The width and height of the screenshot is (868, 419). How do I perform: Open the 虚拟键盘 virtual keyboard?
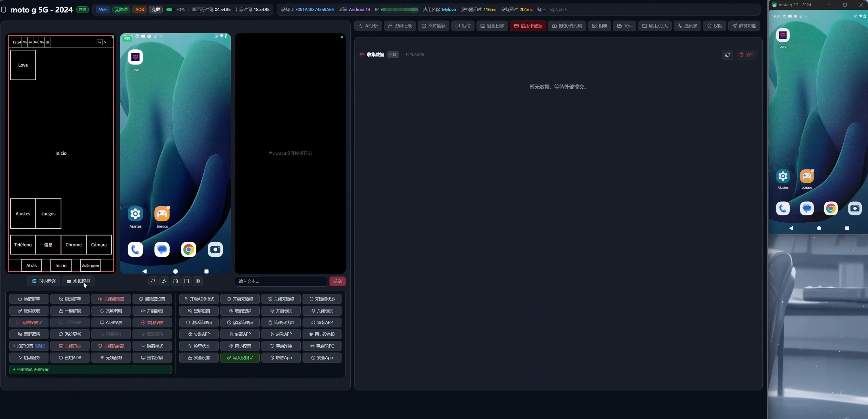tap(78, 281)
